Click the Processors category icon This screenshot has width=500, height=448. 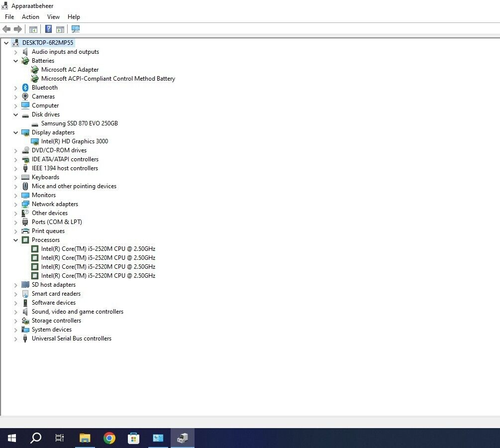[25, 240]
